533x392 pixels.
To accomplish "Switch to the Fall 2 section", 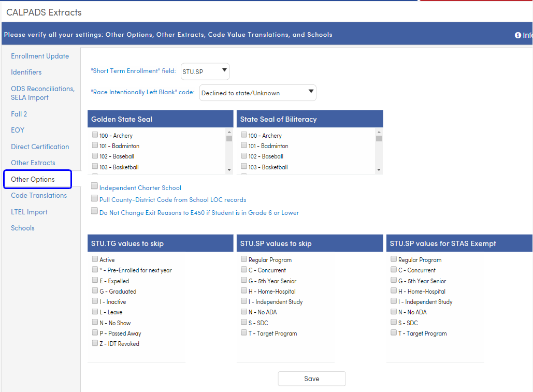I will pos(19,114).
